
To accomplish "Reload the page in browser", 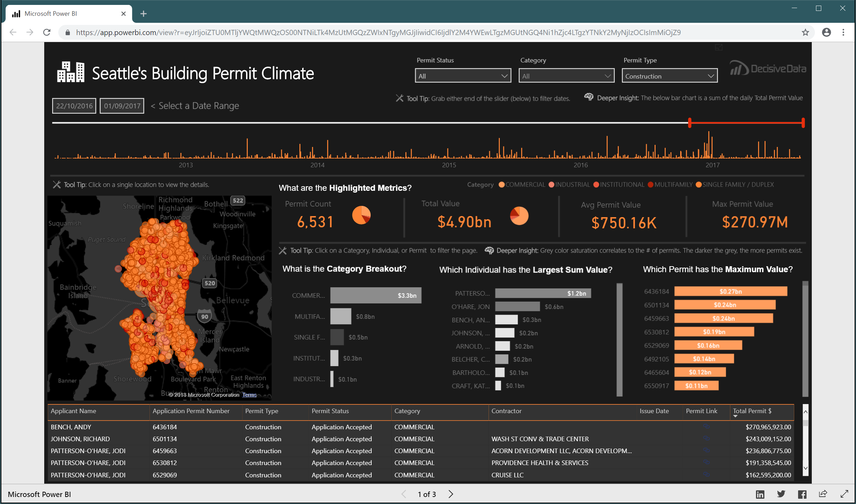I will click(47, 32).
